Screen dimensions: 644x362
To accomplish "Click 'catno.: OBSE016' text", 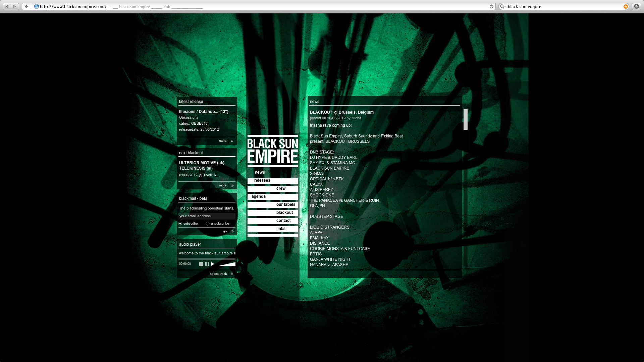I will click(193, 124).
